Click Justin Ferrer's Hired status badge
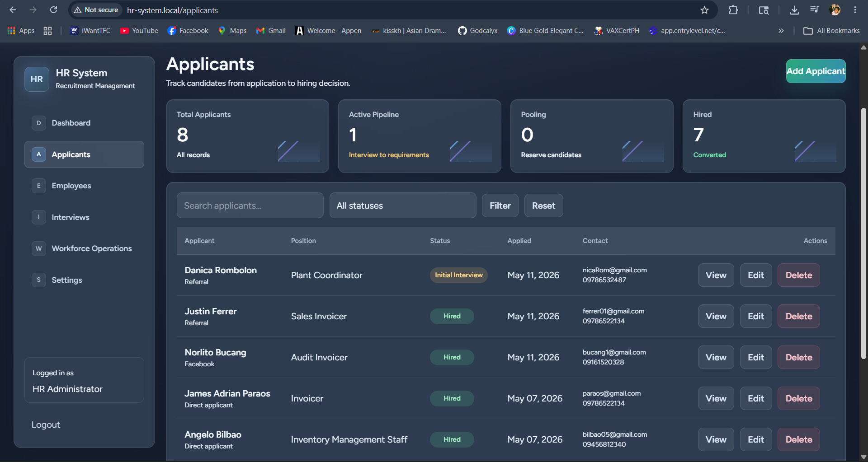Image resolution: width=868 pixels, height=462 pixels. pos(452,316)
